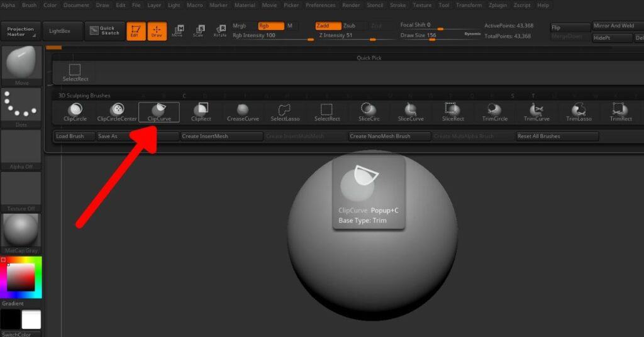The width and height of the screenshot is (644, 337).
Task: Click the Save As button
Action: click(x=137, y=136)
